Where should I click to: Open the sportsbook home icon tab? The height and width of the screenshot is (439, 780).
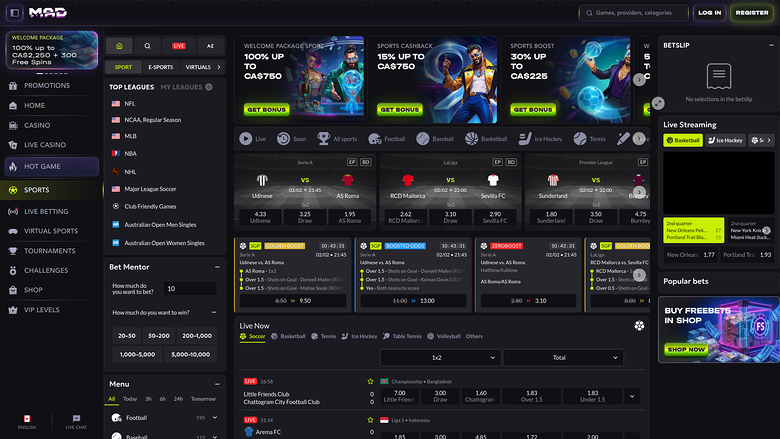coord(119,46)
